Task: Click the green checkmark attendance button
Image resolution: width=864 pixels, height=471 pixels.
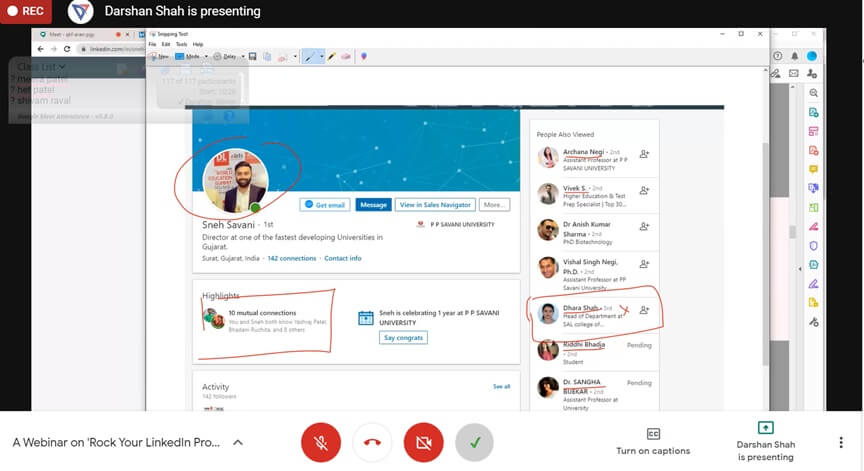Action: (x=474, y=442)
